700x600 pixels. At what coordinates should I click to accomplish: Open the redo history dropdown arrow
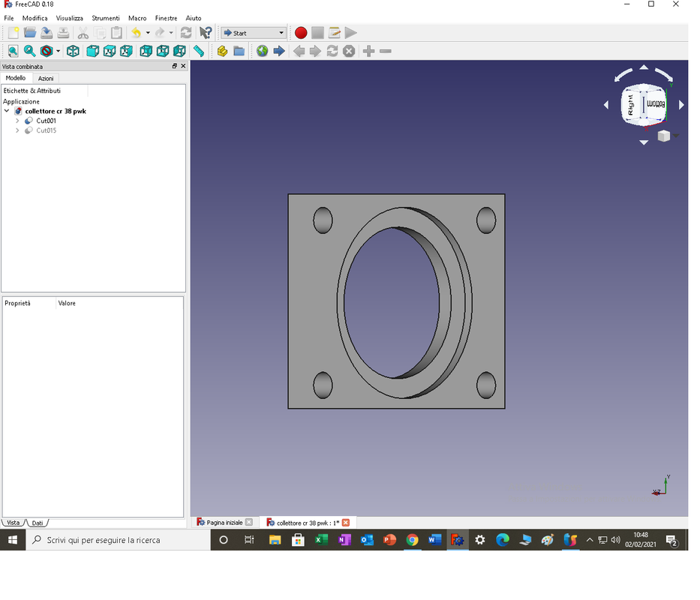tap(171, 33)
